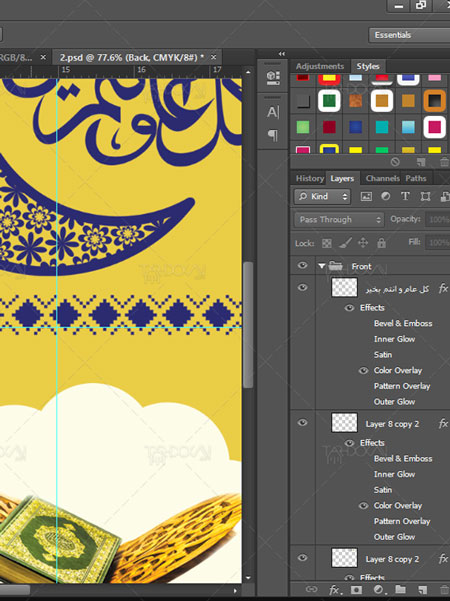Filter layers by pixel layers icon
450x601 pixels.
[x=366, y=197]
